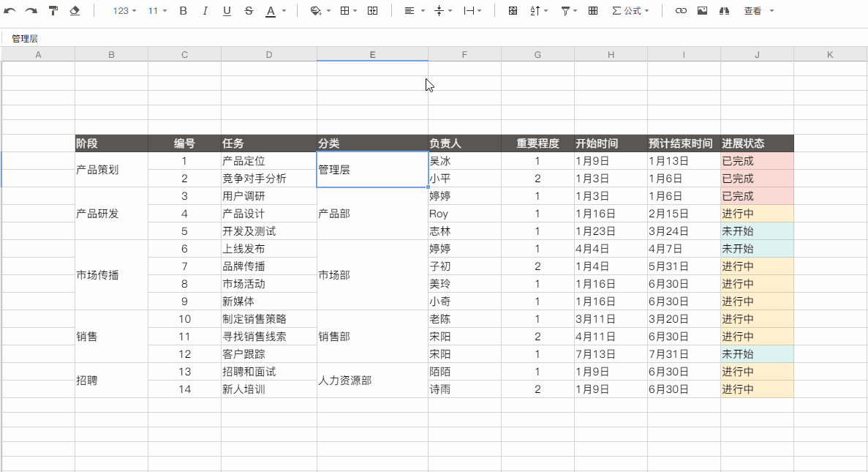Click the undo button
Viewport: 868px width, 472px height.
(10, 10)
